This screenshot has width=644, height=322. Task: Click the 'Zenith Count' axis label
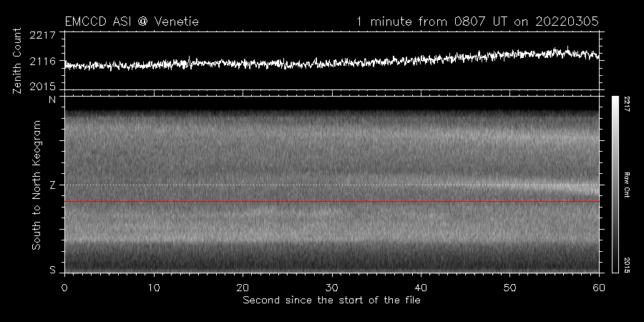[x=17, y=61]
